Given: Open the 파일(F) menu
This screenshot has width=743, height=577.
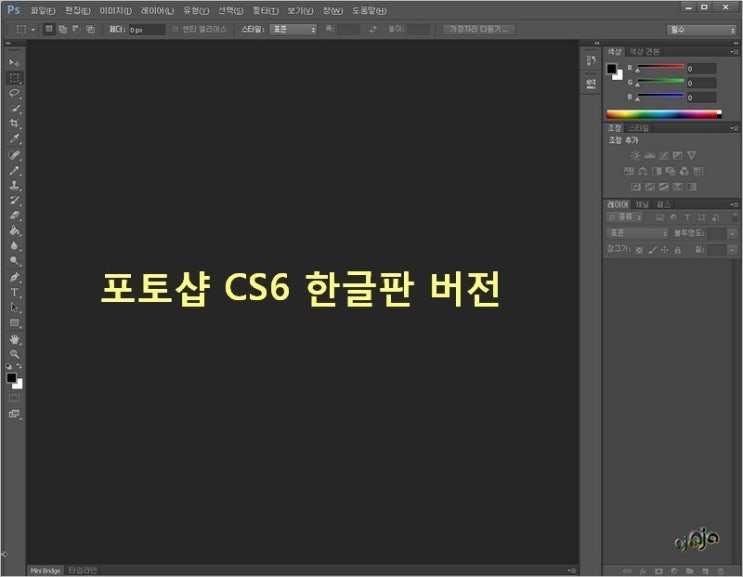Looking at the screenshot, I should pyautogui.click(x=43, y=10).
